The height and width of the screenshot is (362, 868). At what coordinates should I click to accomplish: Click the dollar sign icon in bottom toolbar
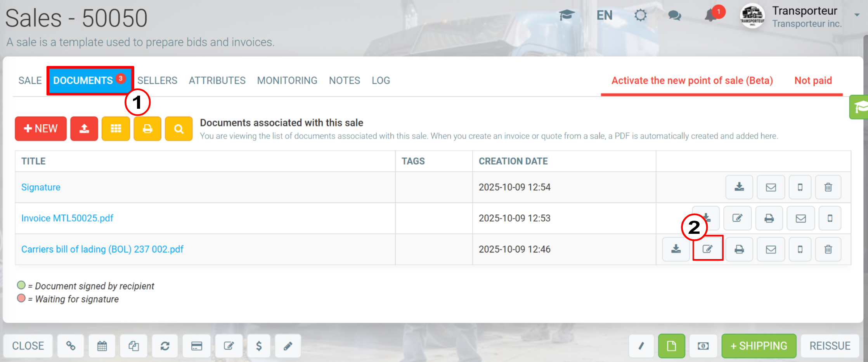point(259,346)
